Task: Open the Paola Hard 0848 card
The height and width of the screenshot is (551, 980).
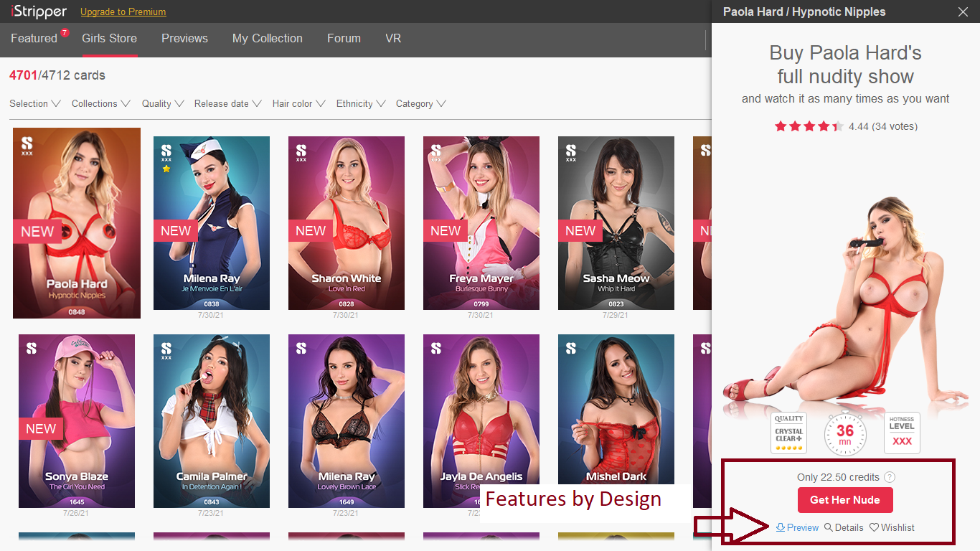Action: (77, 223)
